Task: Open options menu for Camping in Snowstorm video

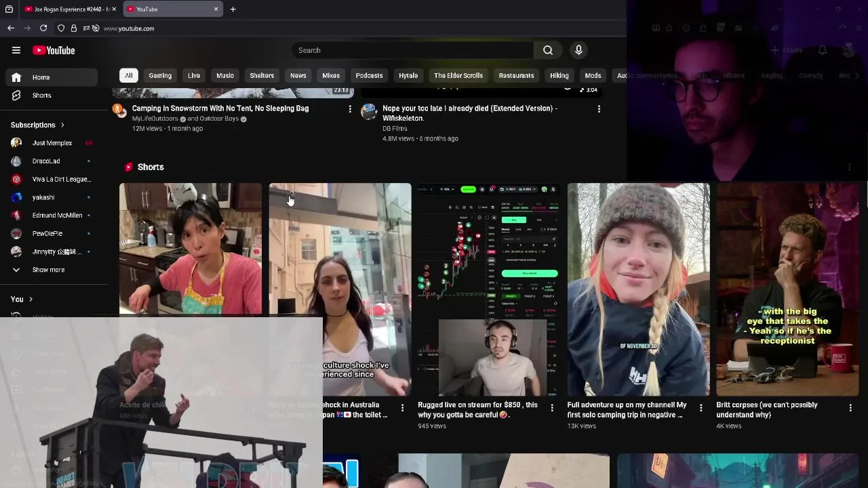Action: [350, 109]
